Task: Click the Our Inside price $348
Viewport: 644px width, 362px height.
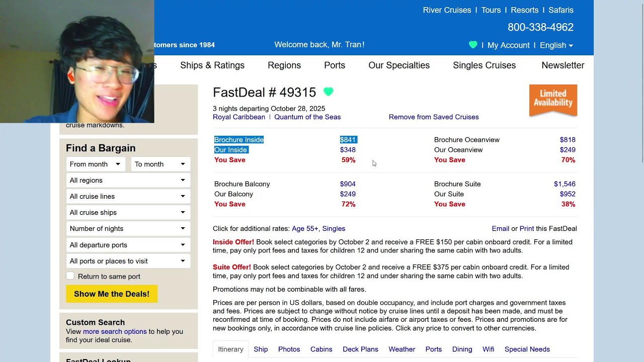Action: (x=348, y=150)
